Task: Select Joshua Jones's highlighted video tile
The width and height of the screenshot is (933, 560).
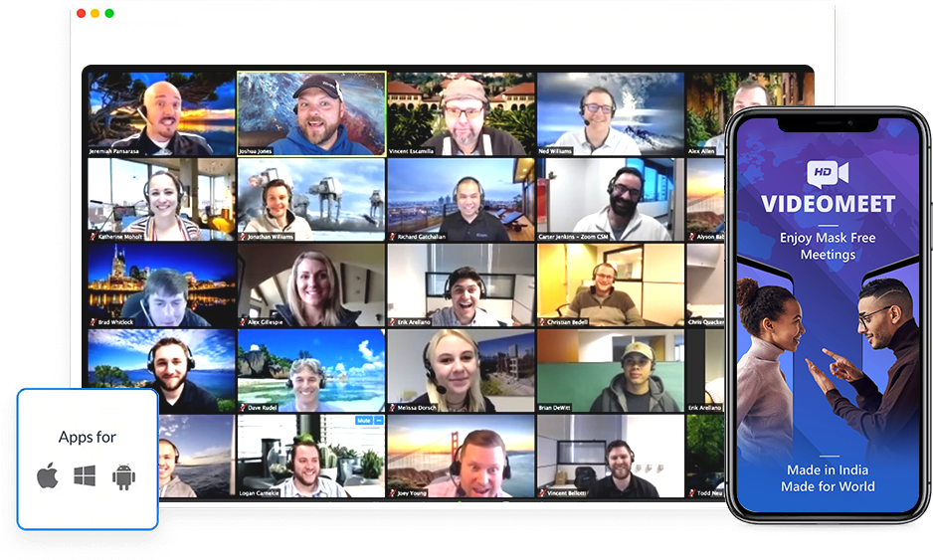Action: [311, 113]
